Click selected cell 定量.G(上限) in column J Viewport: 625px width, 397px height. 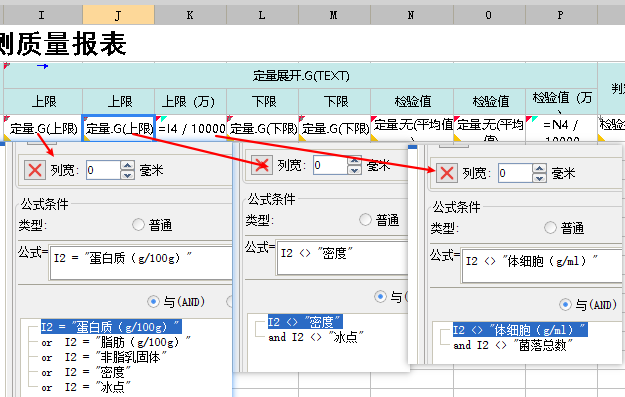coord(118,128)
